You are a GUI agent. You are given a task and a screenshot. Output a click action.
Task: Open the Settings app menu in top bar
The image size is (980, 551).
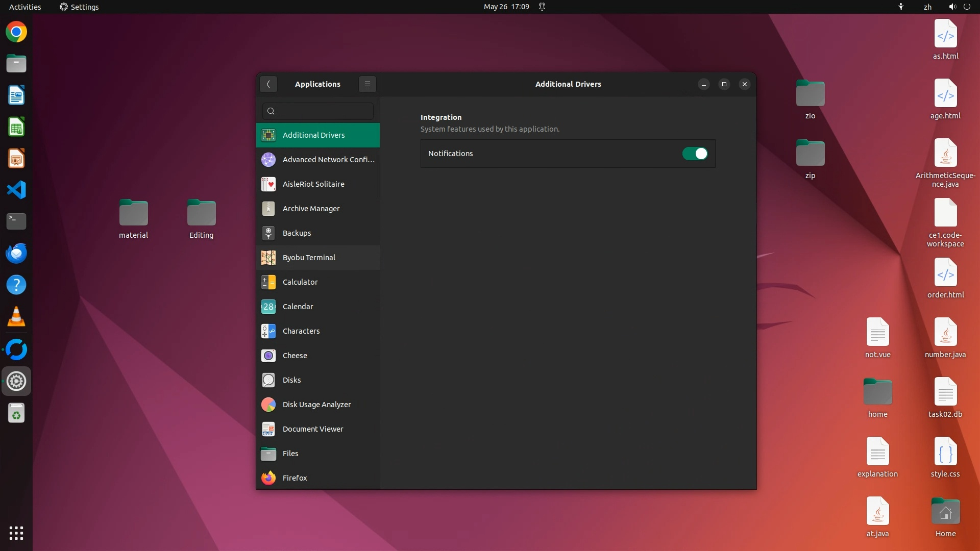[x=79, y=7]
